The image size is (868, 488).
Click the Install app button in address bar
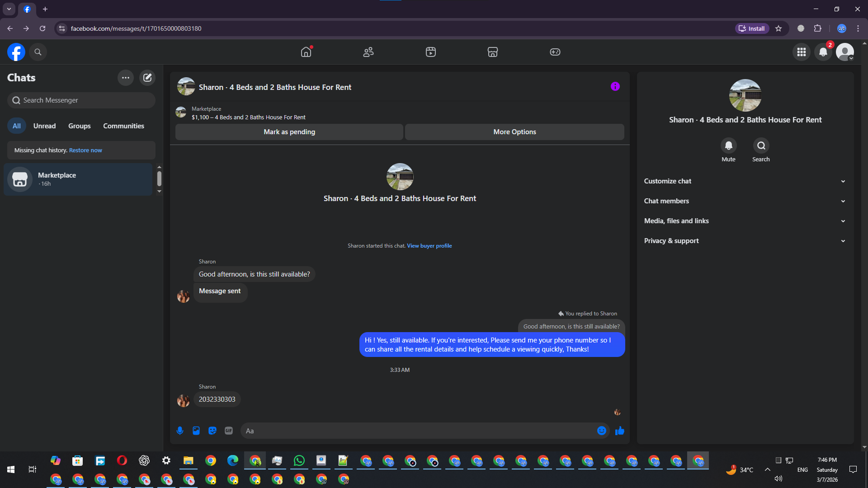tap(752, 28)
